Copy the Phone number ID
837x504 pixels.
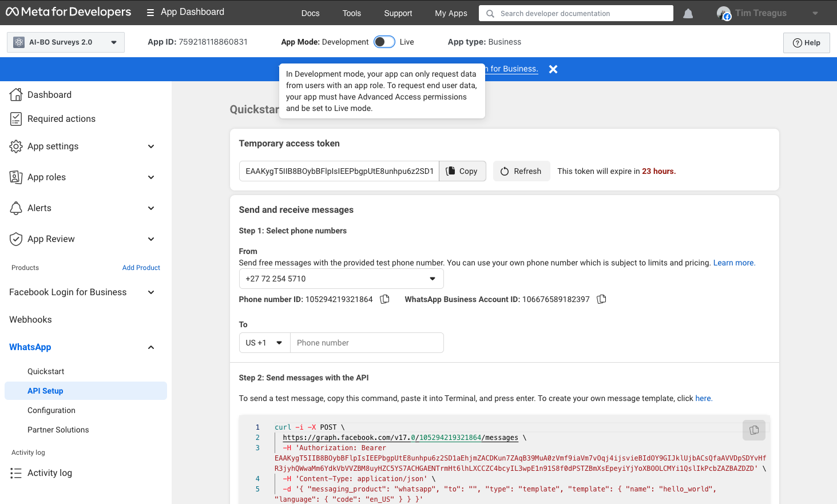point(385,299)
